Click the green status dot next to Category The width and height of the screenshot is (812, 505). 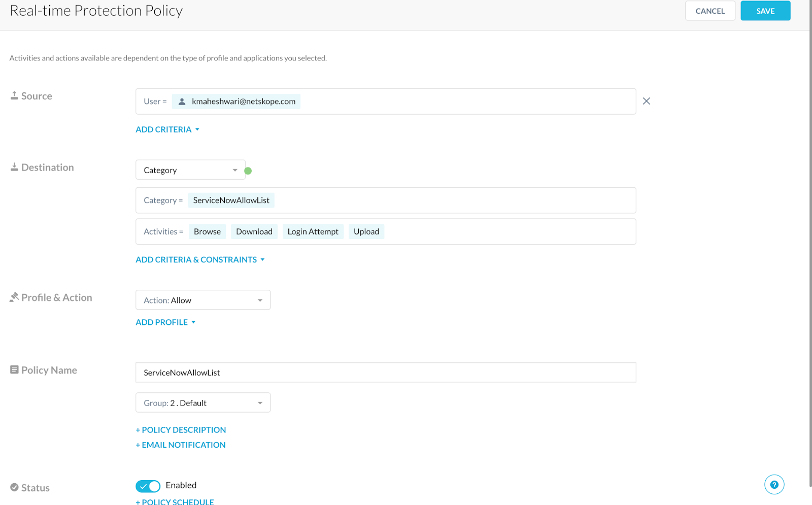tap(248, 171)
